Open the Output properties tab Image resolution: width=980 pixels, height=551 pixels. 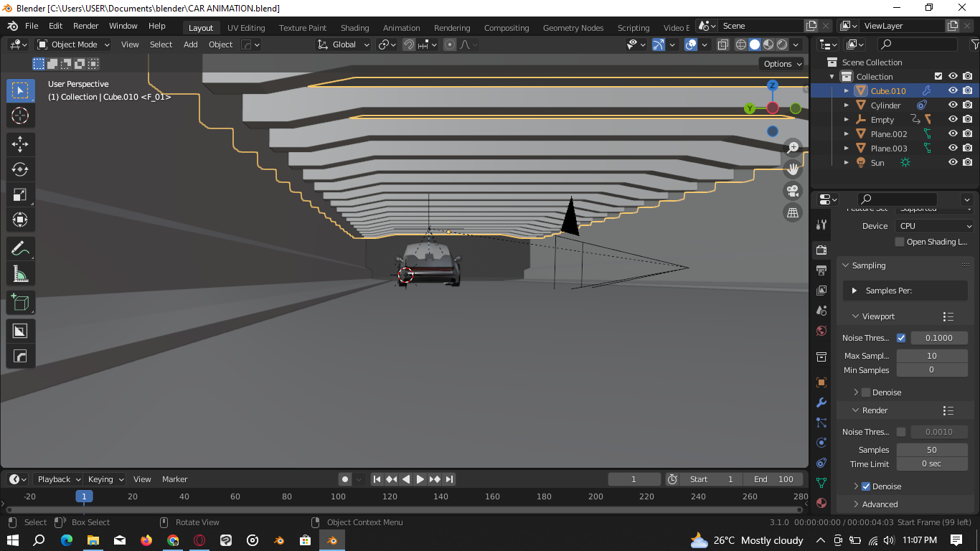click(821, 270)
